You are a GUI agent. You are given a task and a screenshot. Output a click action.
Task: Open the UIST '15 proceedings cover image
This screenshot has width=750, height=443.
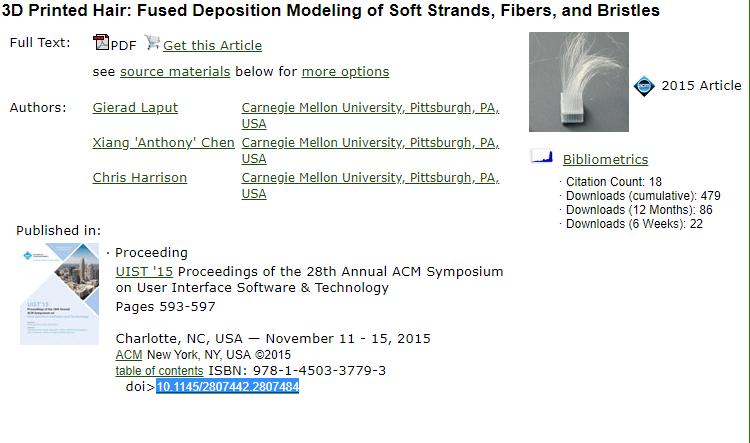59,294
